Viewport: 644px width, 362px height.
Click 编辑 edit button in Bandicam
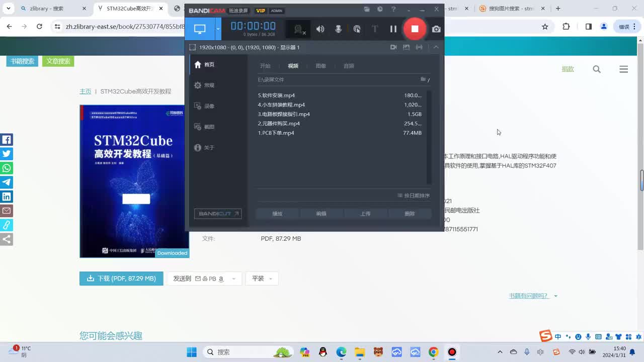(x=321, y=214)
